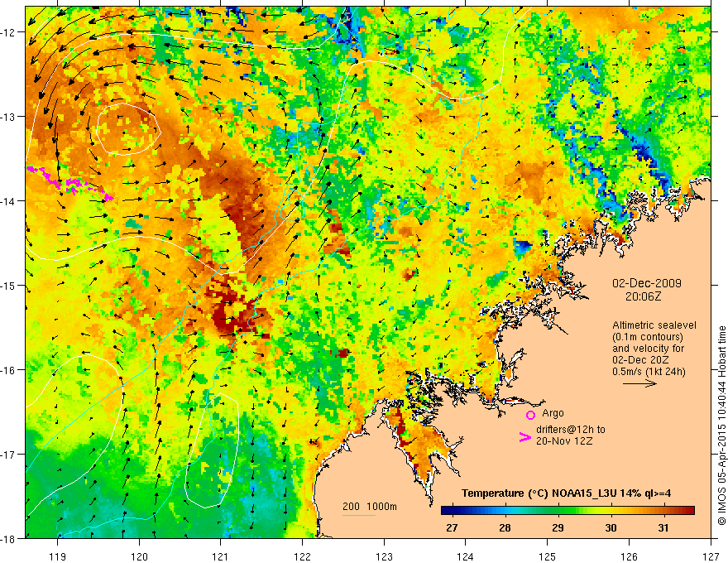Click the latitude axis label -16
Image resolution: width=728 pixels, height=563 pixels.
(x=8, y=370)
